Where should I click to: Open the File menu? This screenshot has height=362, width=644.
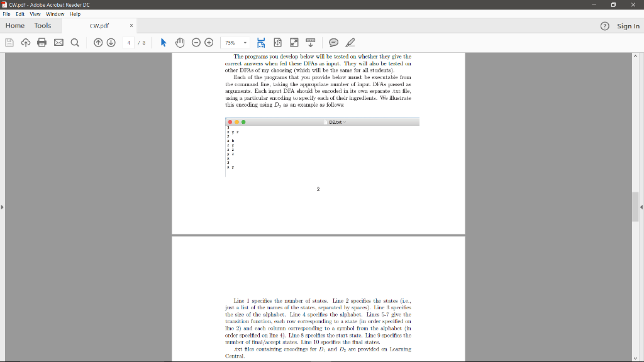6,13
